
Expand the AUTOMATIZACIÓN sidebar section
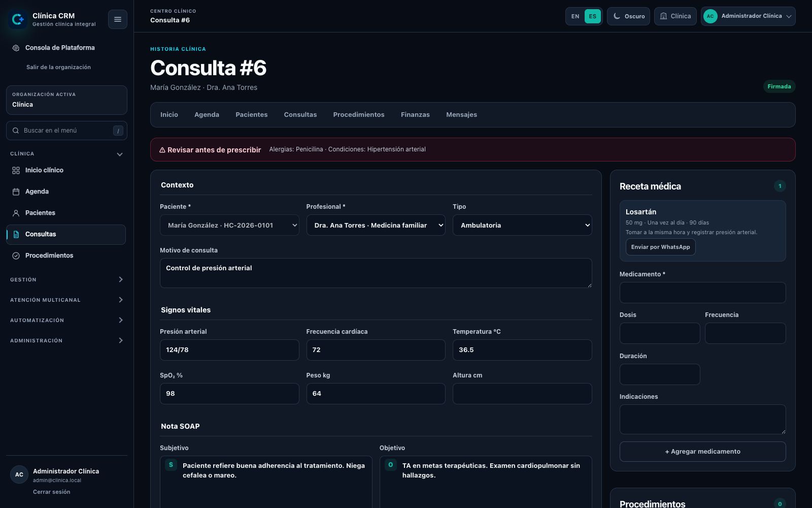click(66, 320)
